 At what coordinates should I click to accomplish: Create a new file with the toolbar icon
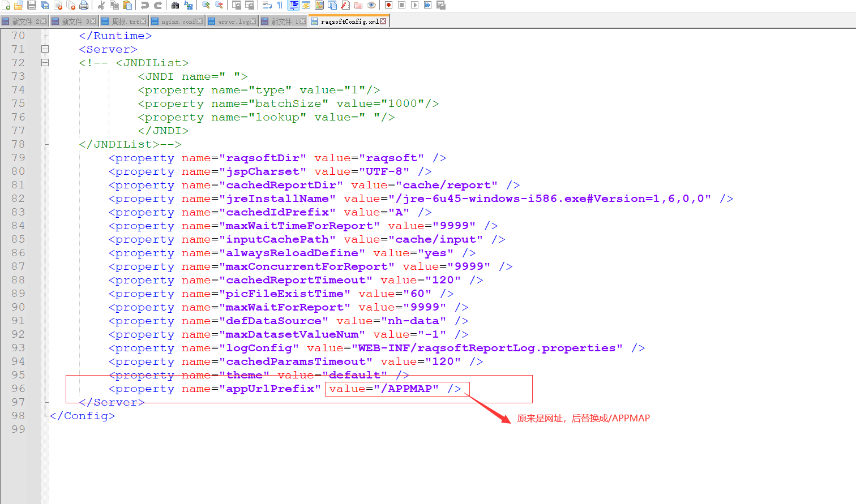6,5
